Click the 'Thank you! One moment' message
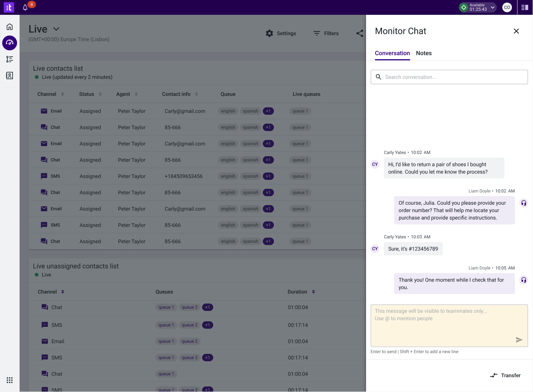This screenshot has height=392, width=533. (x=455, y=284)
